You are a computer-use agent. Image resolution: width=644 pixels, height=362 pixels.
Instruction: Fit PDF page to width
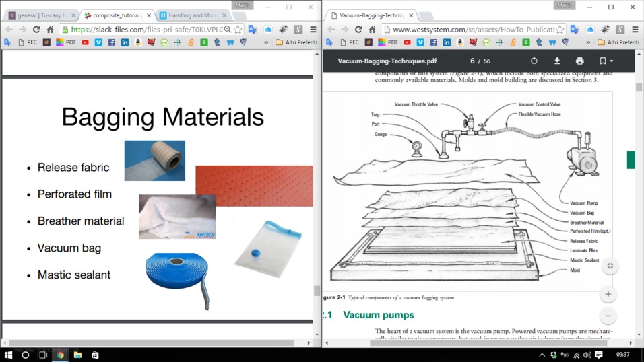tap(610, 266)
